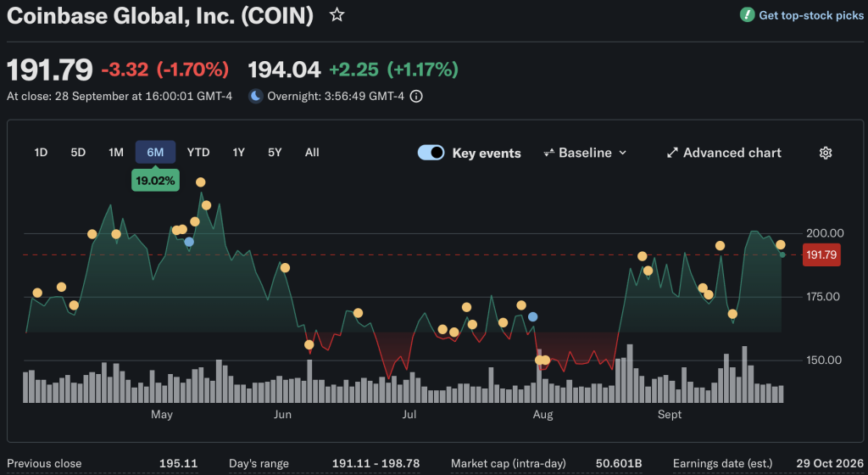
Task: Expand the Baseline chart type dropdown
Action: (x=585, y=153)
